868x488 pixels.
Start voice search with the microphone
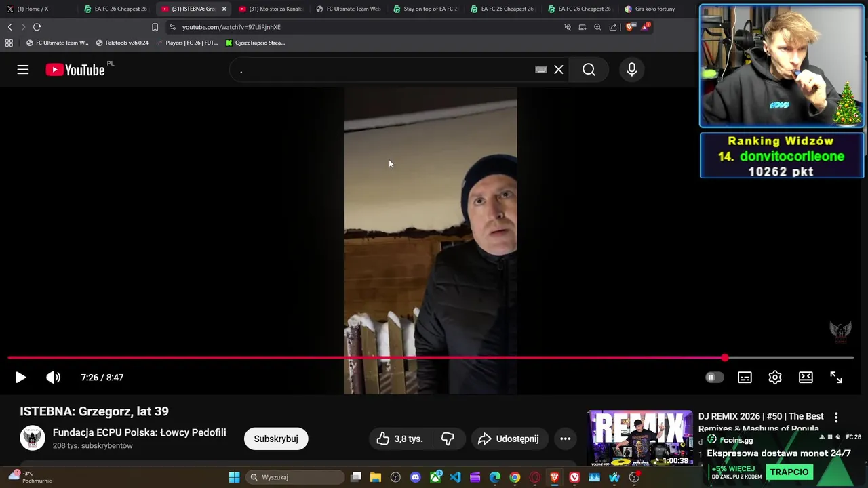(632, 70)
